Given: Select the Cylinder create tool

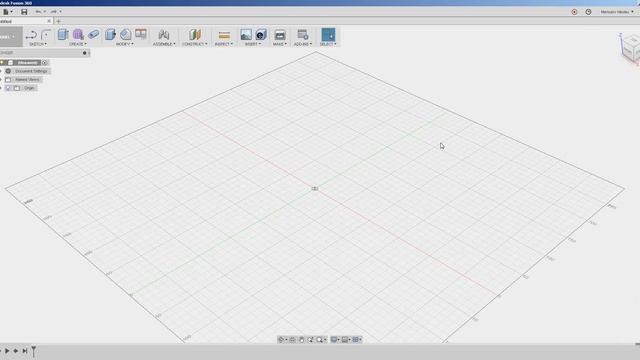Looking at the screenshot, I should 93,35.
